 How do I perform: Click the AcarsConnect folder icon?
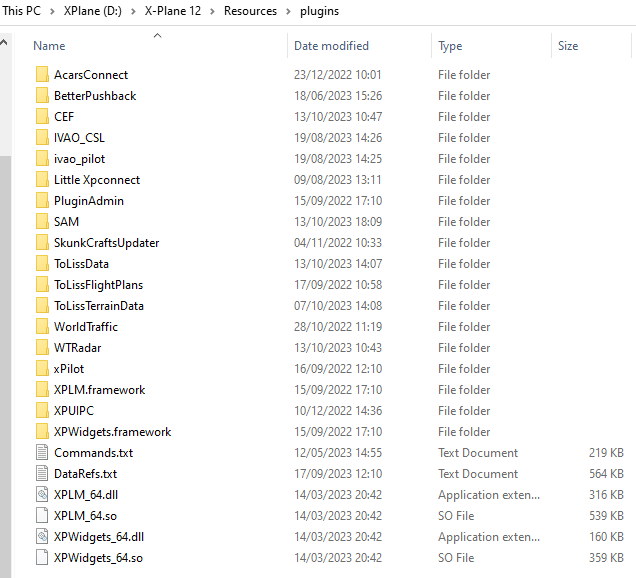click(42, 75)
